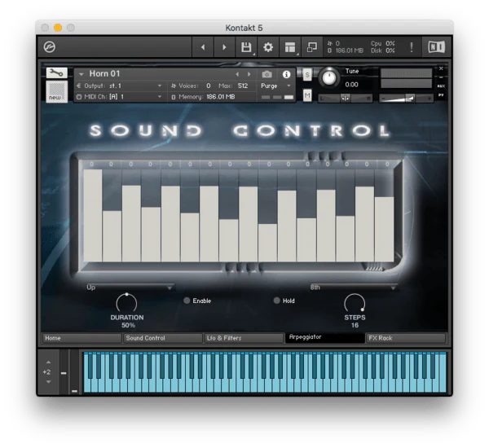Switch to the FX Rack tab
This screenshot has width=489, height=448.
click(406, 338)
